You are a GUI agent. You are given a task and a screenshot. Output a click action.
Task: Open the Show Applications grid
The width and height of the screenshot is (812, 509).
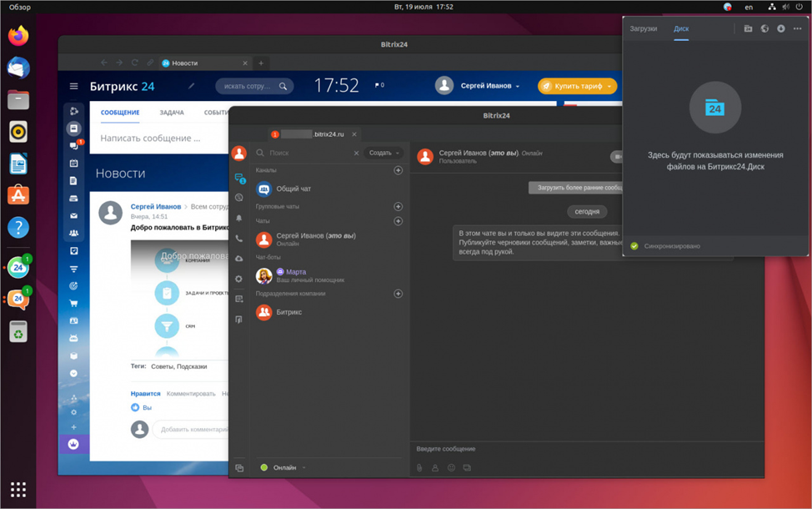(18, 489)
